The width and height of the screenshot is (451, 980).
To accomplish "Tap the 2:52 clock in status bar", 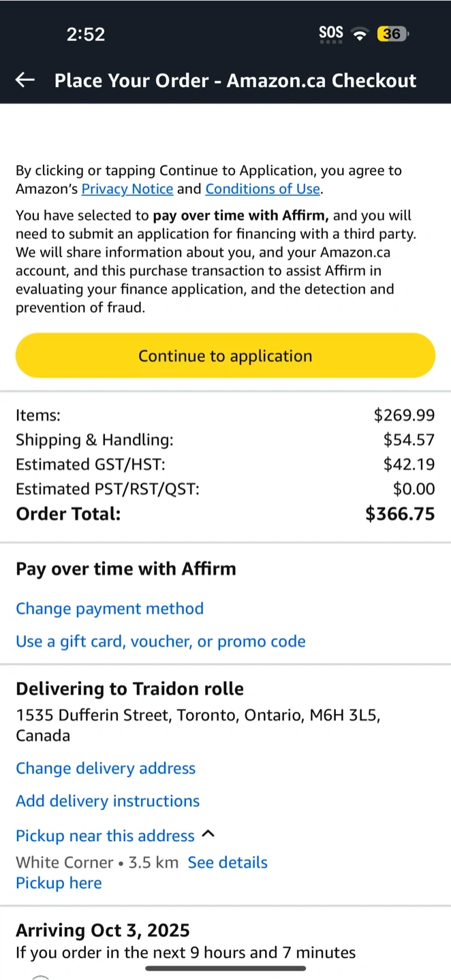I will click(86, 35).
